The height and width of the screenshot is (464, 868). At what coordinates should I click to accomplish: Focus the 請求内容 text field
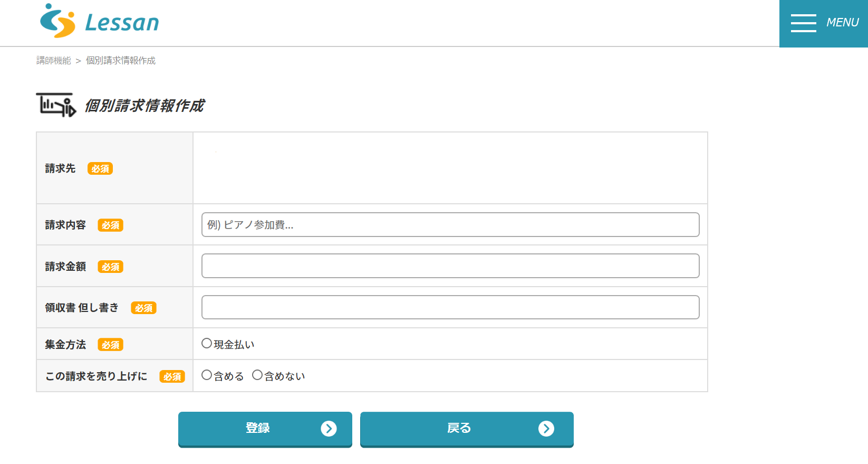click(450, 225)
